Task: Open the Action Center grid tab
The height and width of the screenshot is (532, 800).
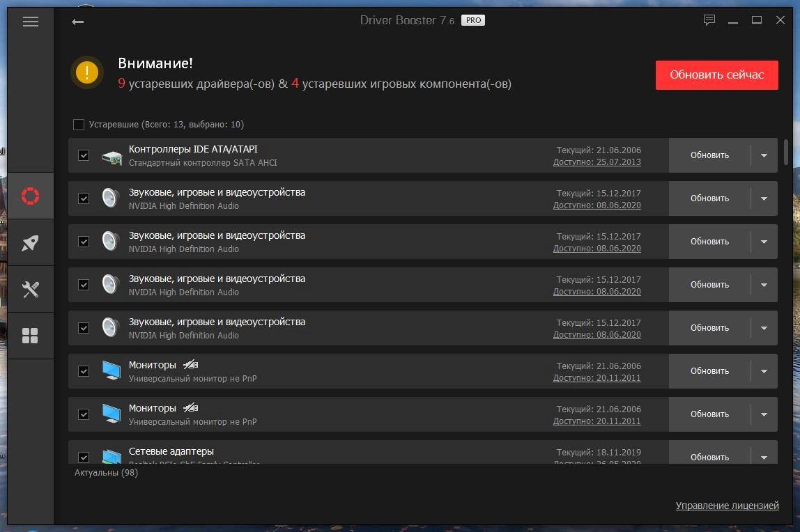Action: (x=30, y=336)
